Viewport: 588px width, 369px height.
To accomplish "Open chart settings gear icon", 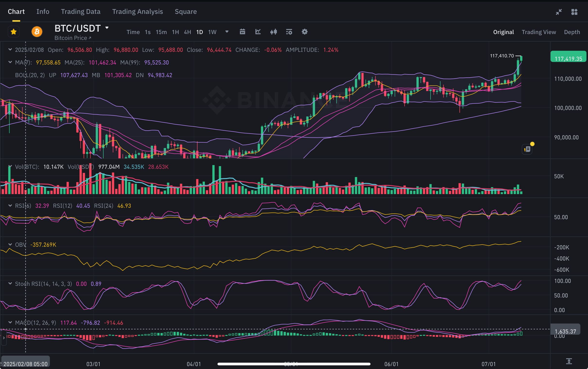I will tap(304, 32).
